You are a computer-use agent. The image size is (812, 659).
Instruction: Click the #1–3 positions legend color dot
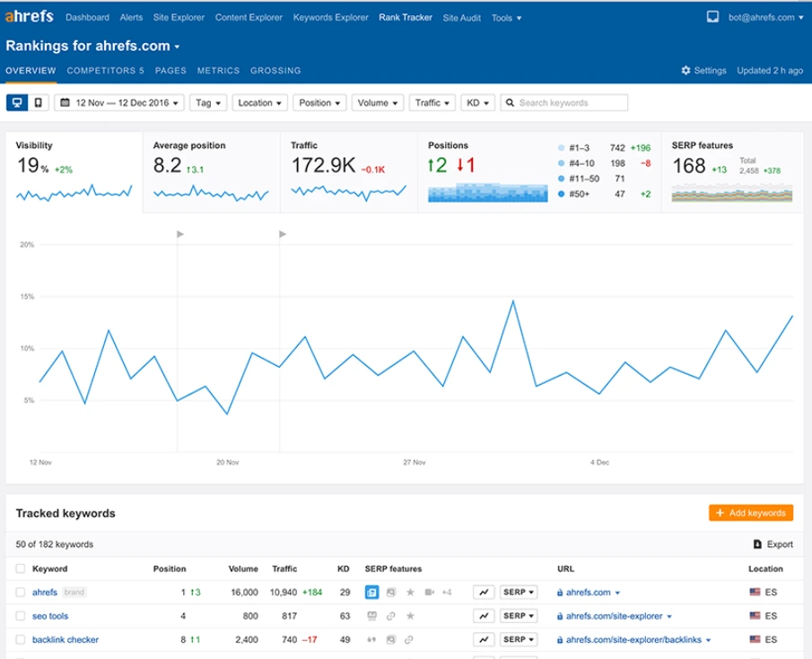coord(561,148)
